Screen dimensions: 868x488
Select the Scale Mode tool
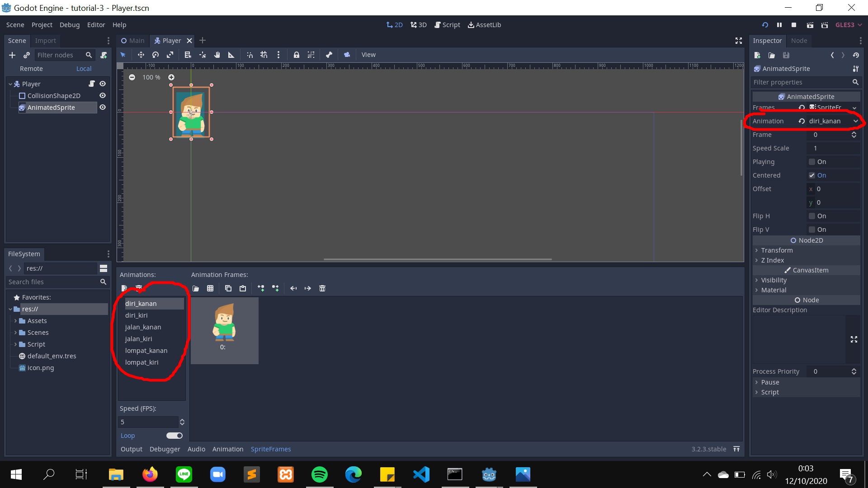point(170,55)
